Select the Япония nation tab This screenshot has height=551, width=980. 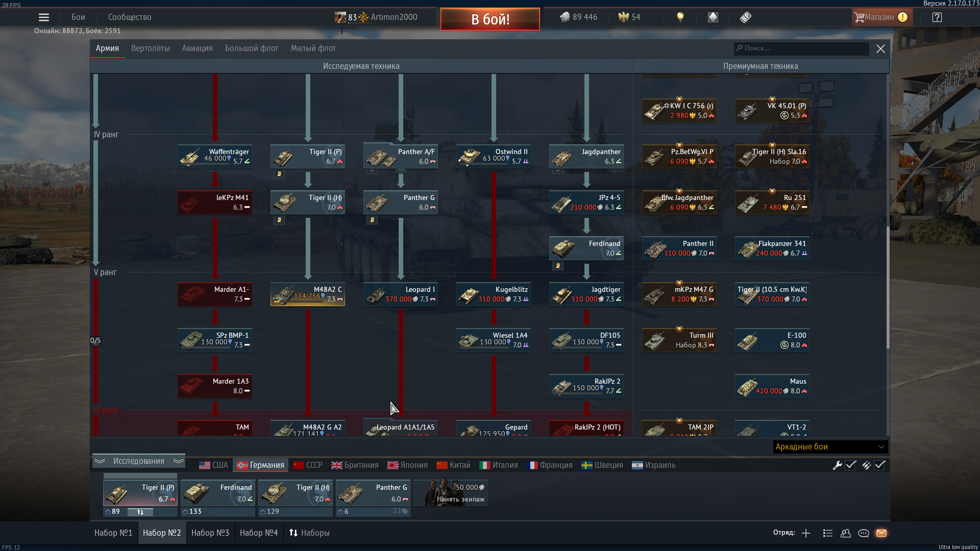(407, 465)
